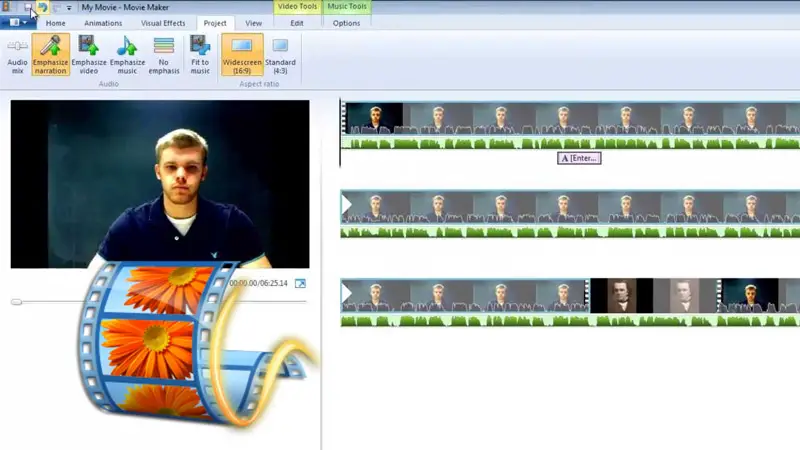
Task: Click the Movie Maker app icon in title bar
Action: click(x=6, y=7)
